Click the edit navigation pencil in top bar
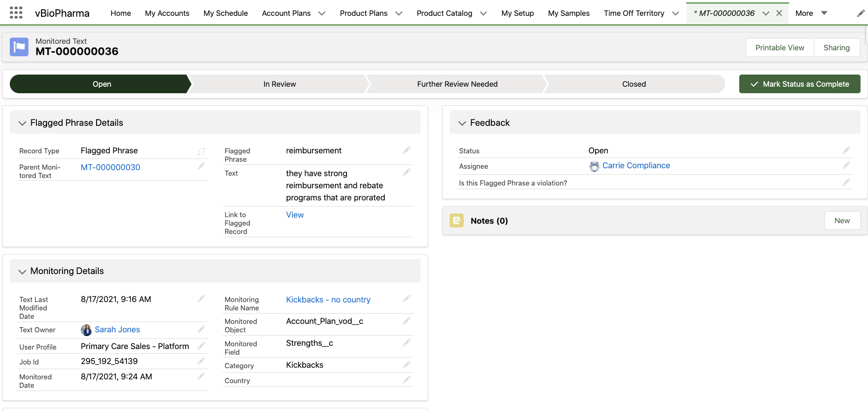Viewport: 868px width, 412px height. pos(861,14)
